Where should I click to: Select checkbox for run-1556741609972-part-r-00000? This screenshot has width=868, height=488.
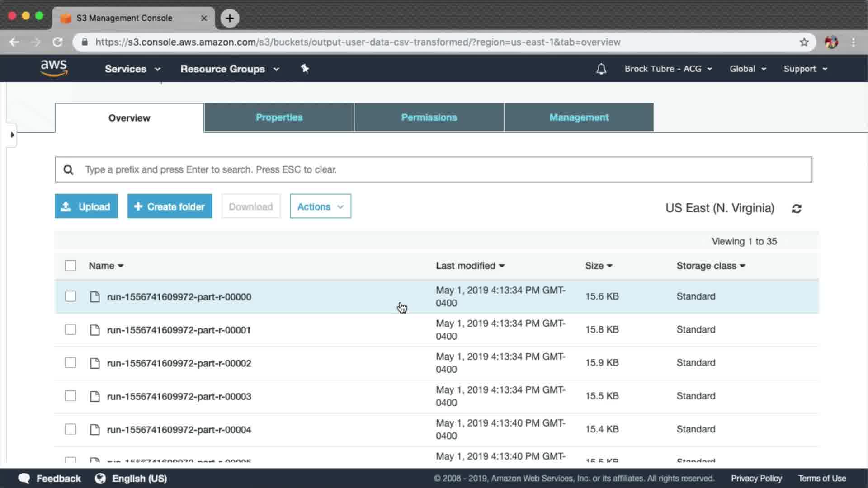71,296
